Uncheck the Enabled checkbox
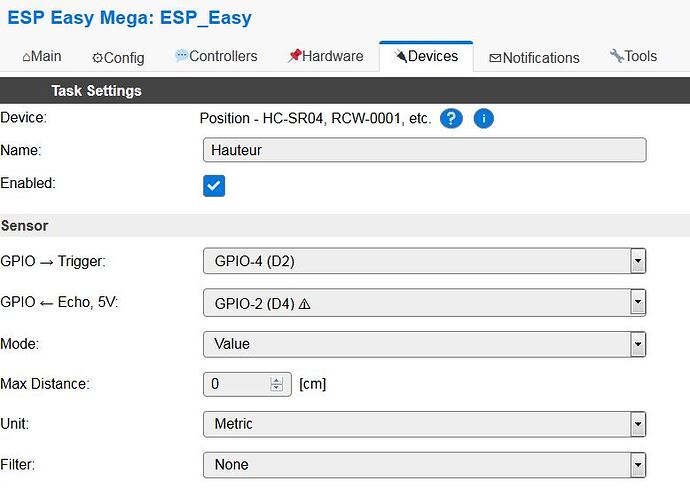Image resolution: width=690 pixels, height=497 pixels. click(x=214, y=186)
